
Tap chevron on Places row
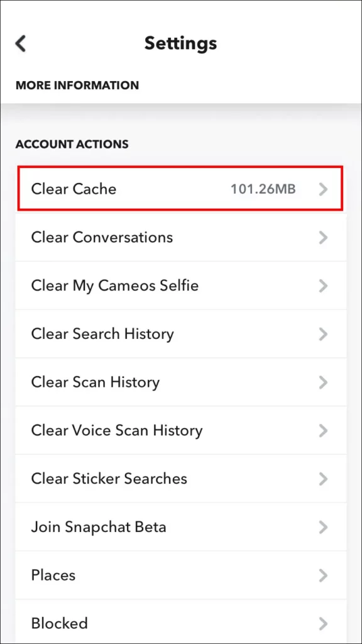[324, 575]
